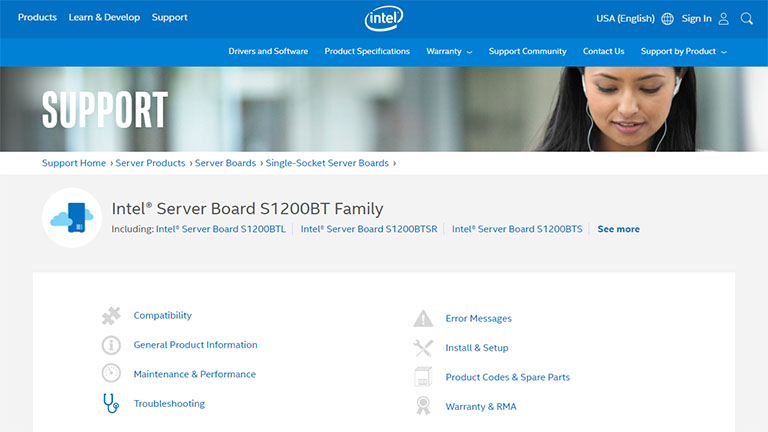Open the Warranty menu label
Image resolution: width=768 pixels, height=432 pixels.
[x=444, y=51]
